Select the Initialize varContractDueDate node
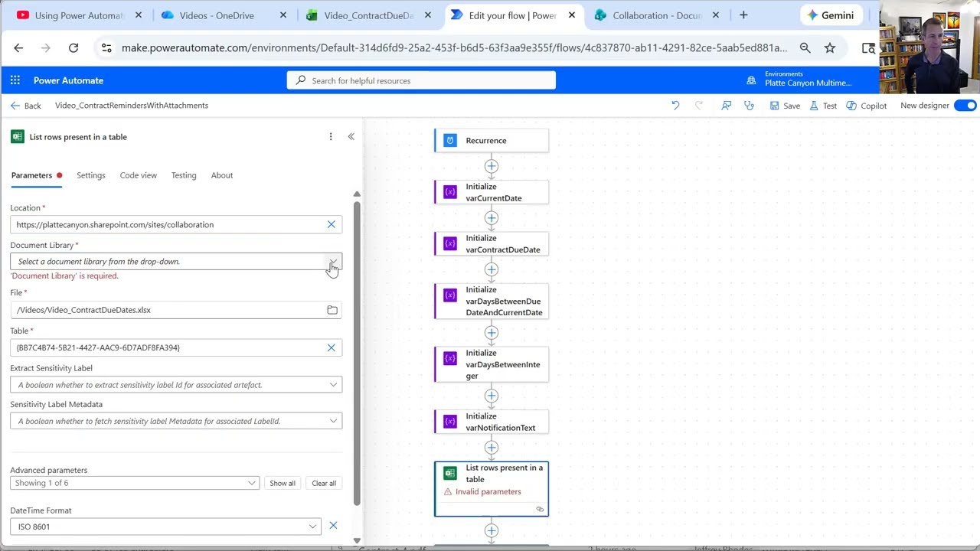Viewport: 980px width, 551px height. click(492, 243)
